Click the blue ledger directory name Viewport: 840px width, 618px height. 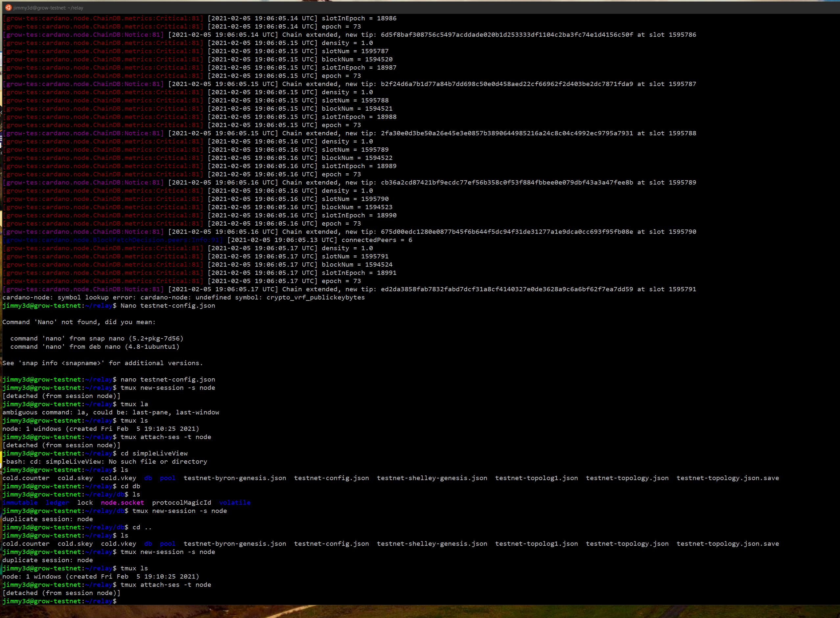point(57,503)
